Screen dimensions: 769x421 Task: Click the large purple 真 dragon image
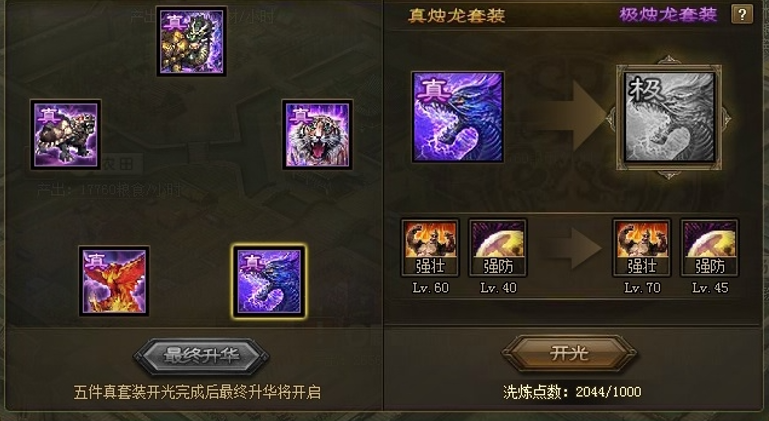coord(458,117)
